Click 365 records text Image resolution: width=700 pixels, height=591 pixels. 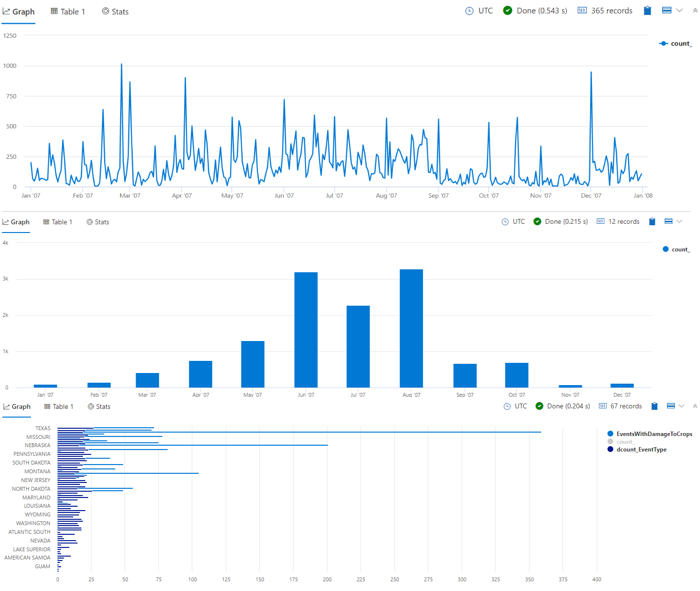tap(612, 11)
